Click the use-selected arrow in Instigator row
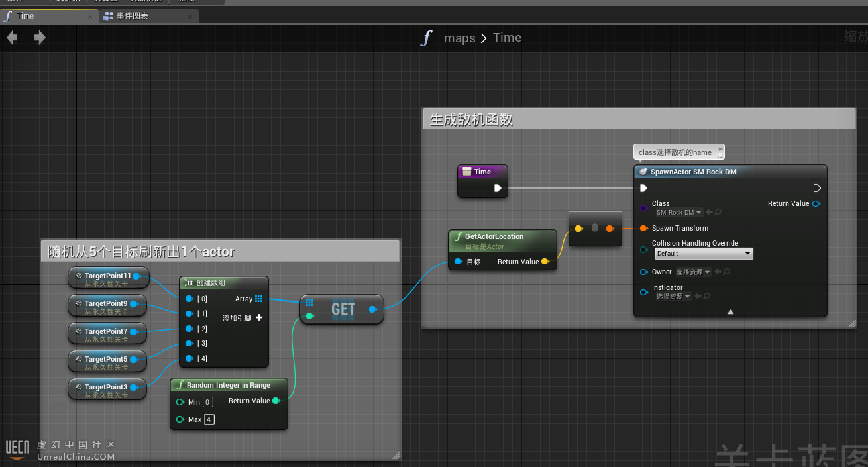 point(698,296)
